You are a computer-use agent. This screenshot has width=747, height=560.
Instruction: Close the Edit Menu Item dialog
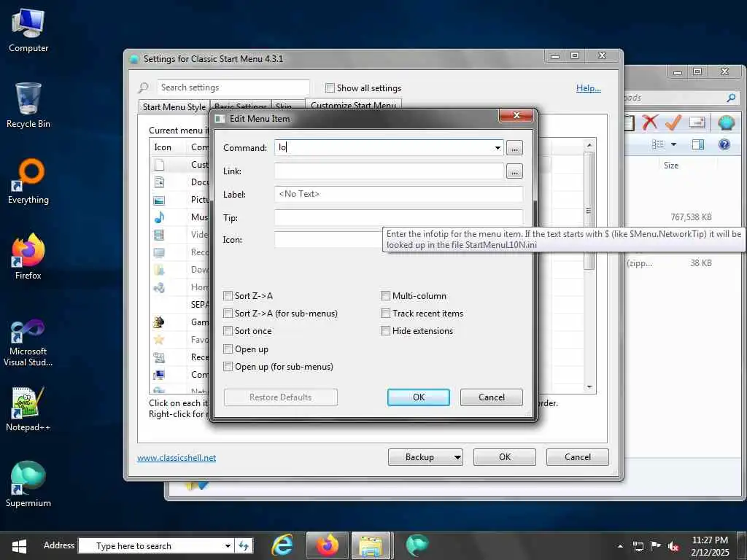point(516,116)
